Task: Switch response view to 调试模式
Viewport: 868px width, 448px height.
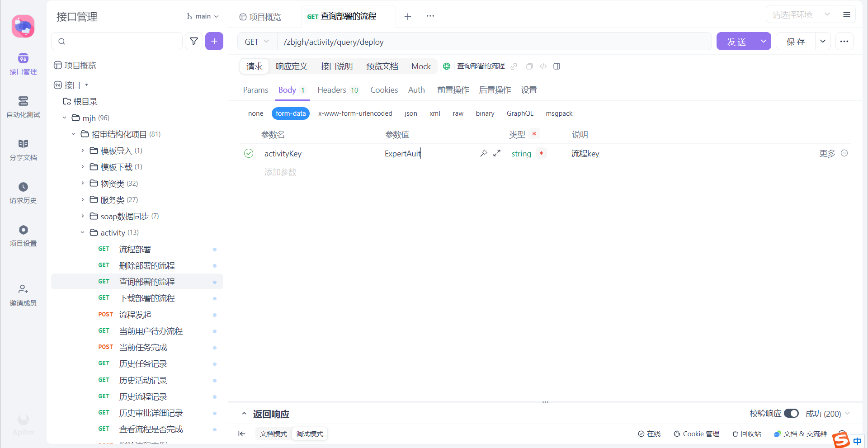Action: [x=309, y=434]
